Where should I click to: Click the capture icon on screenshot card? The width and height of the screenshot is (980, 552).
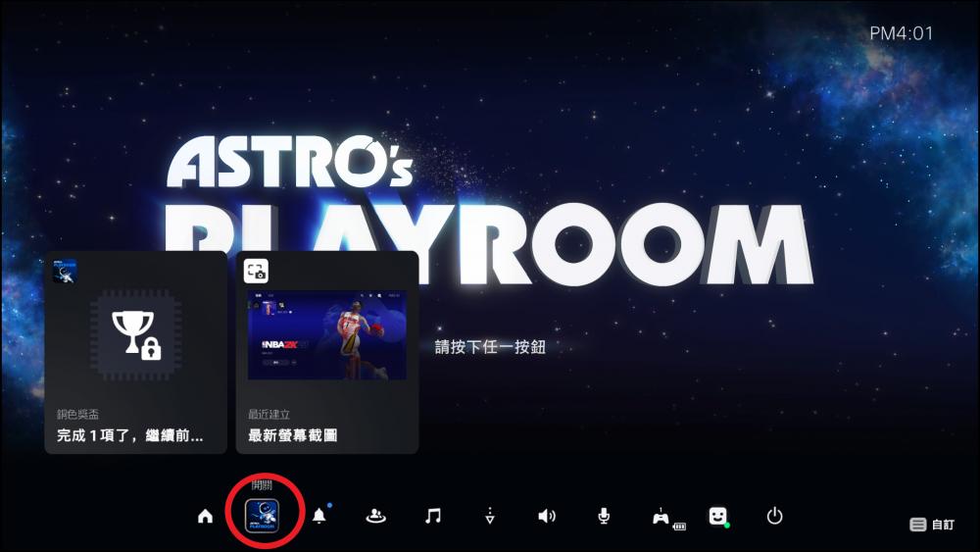click(256, 272)
